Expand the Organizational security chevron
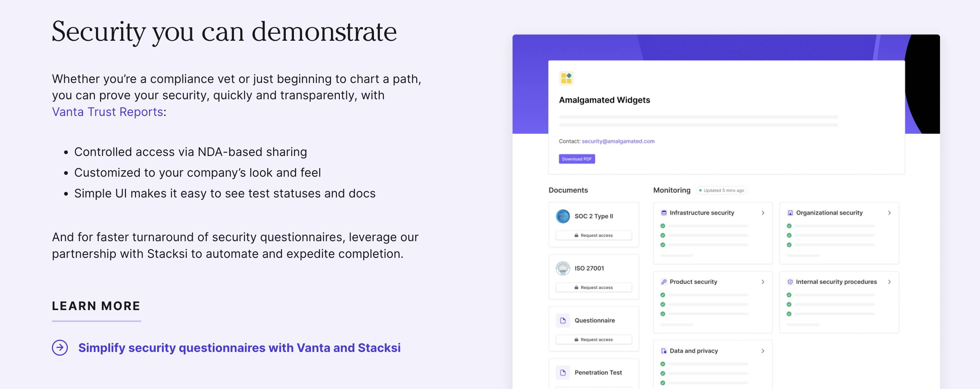 (889, 213)
